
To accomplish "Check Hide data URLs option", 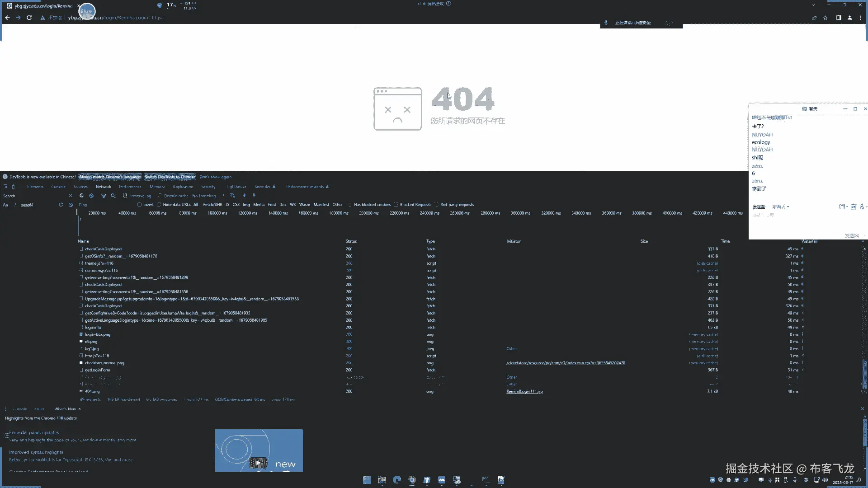I will tap(159, 205).
